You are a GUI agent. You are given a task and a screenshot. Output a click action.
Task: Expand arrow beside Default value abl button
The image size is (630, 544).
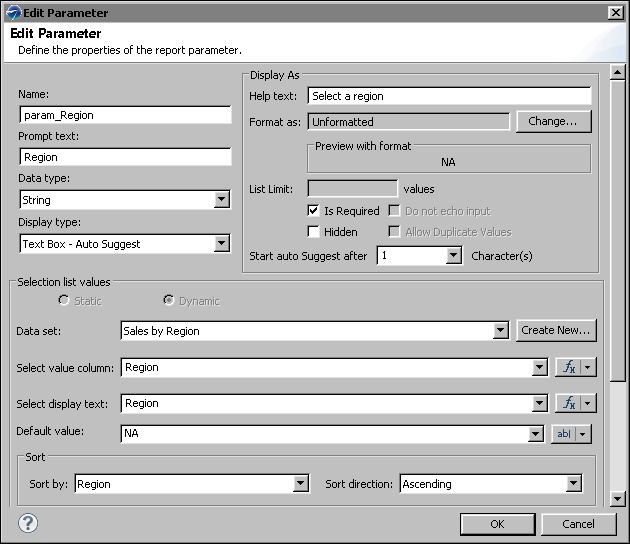583,434
